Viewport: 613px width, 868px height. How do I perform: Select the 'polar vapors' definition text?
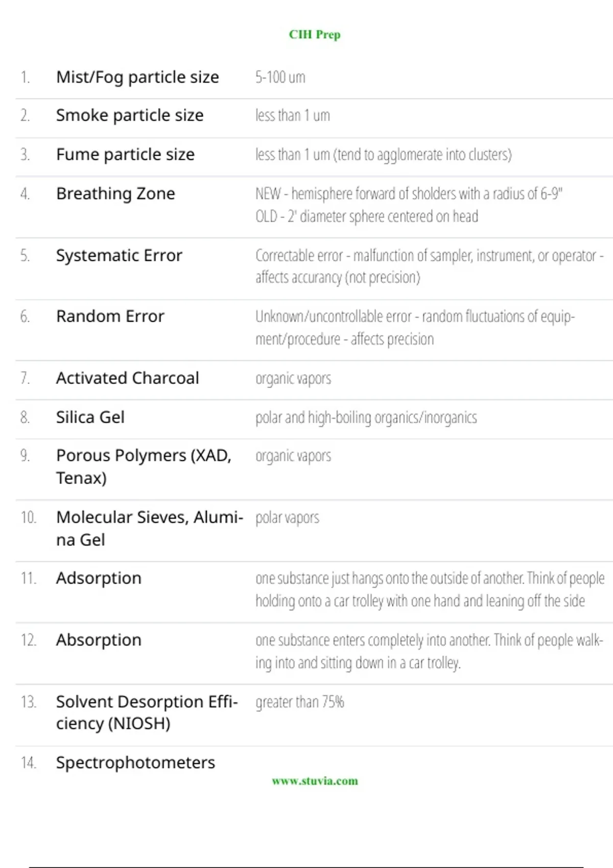pos(287,518)
